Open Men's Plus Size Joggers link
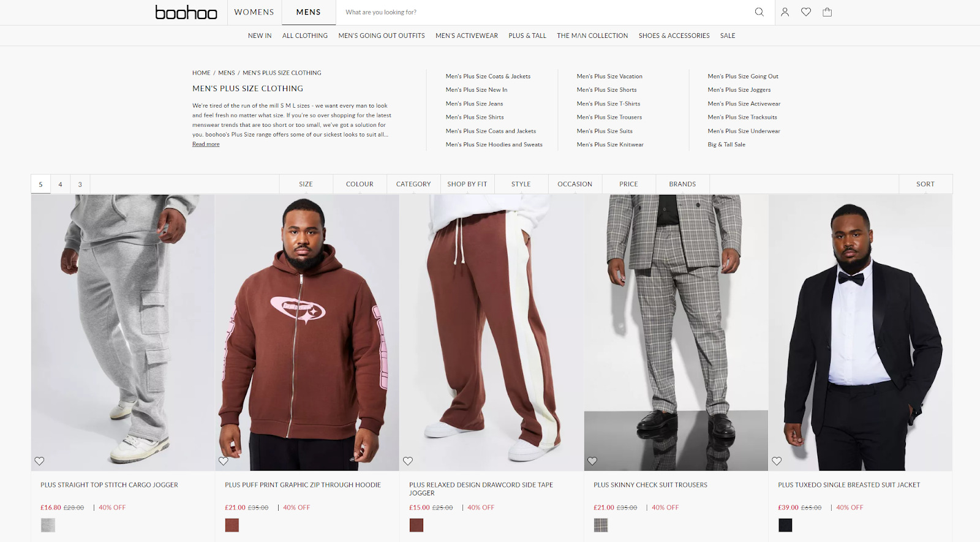This screenshot has width=980, height=542. [739, 90]
